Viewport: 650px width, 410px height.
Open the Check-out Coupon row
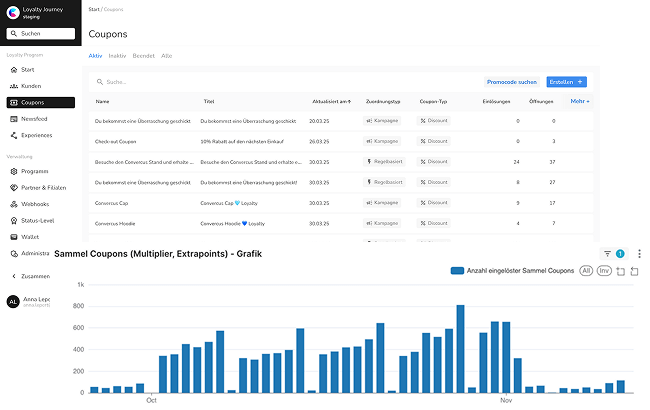[341, 141]
